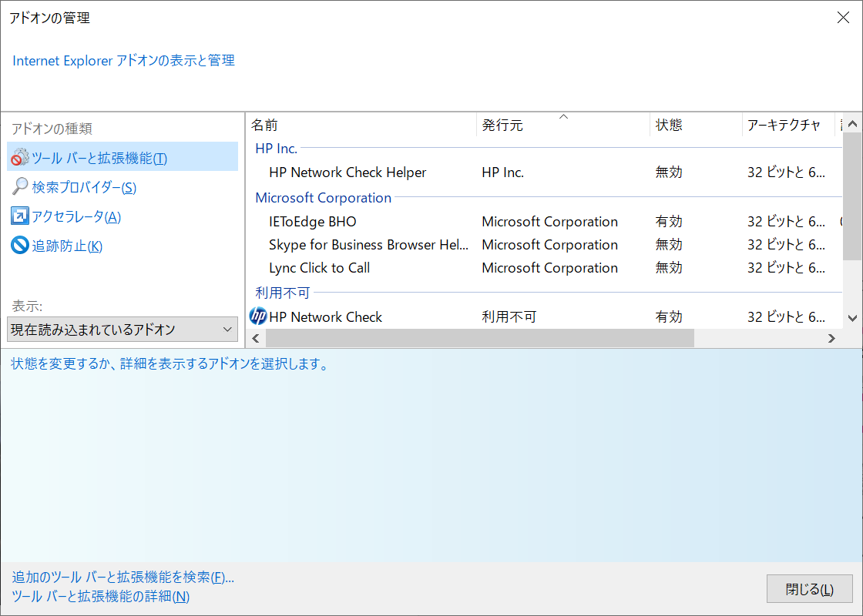Close the アドオンの管理 dialog with X
The height and width of the screenshot is (616, 863).
pyautogui.click(x=843, y=18)
